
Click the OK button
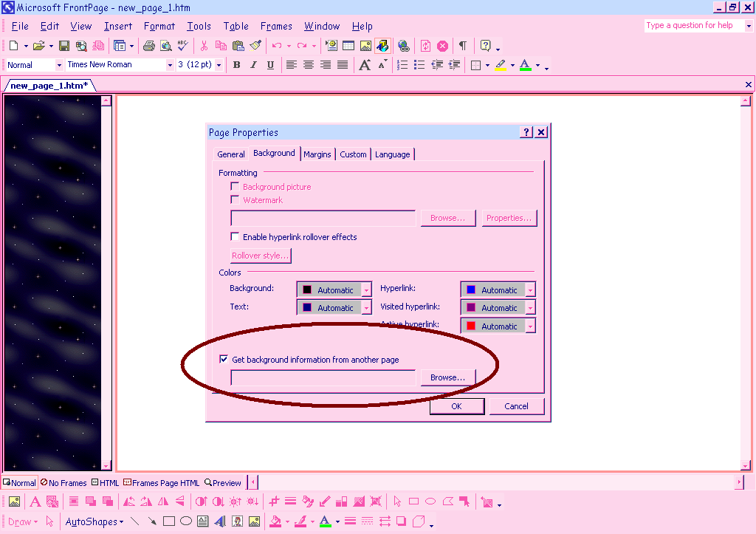tap(456, 406)
